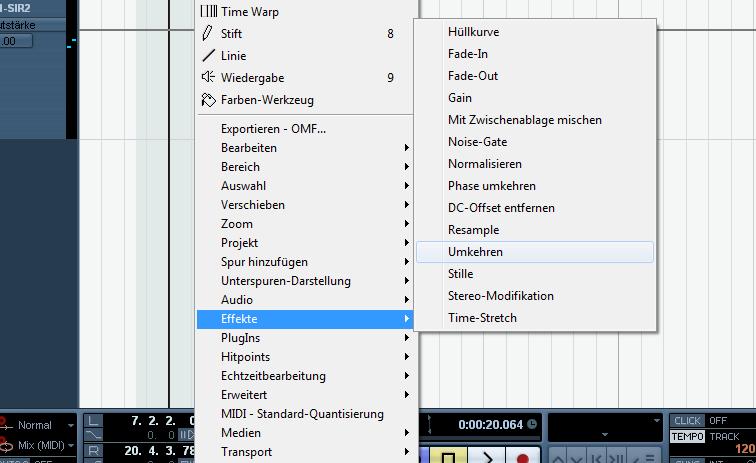Expand the Zoom submenu

pos(307,224)
